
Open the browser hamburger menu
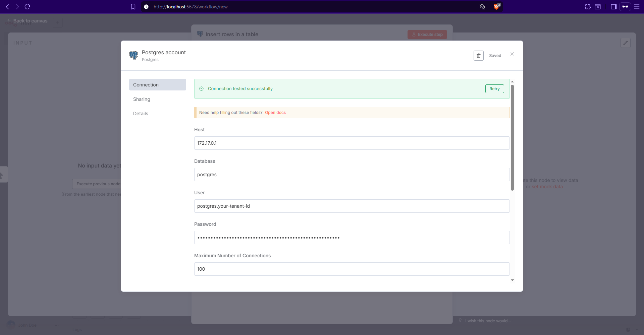point(637,7)
